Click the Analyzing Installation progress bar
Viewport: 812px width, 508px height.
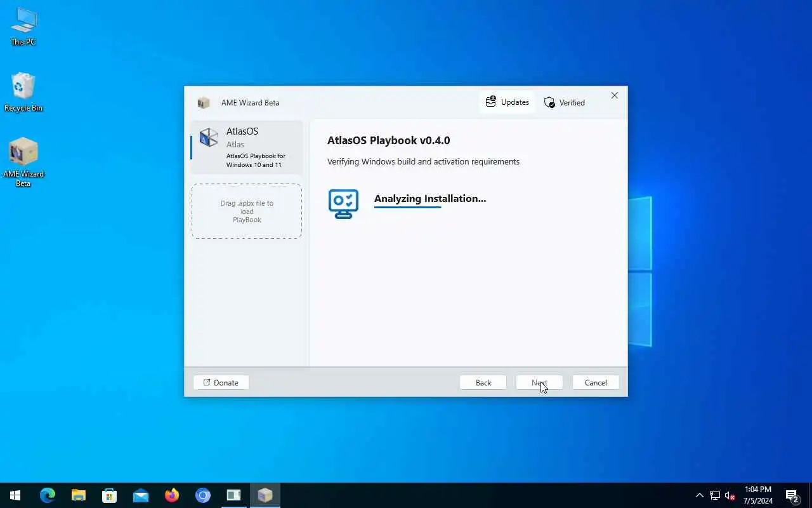point(407,207)
